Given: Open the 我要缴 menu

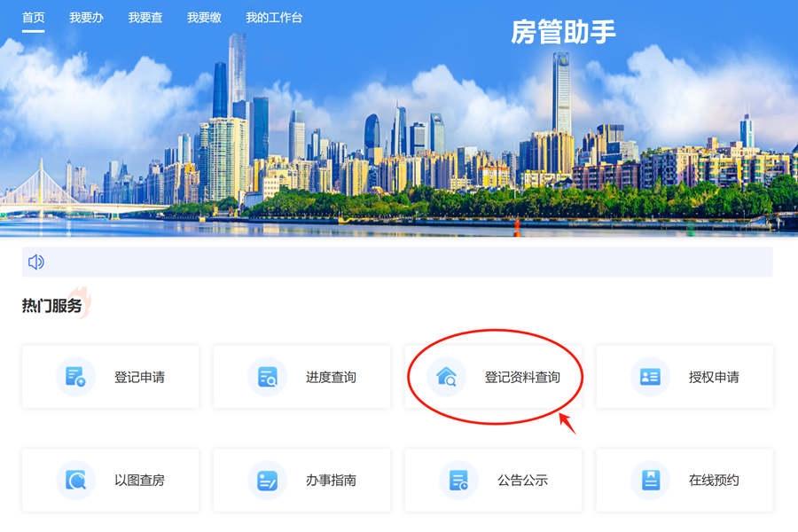Looking at the screenshot, I should [204, 18].
